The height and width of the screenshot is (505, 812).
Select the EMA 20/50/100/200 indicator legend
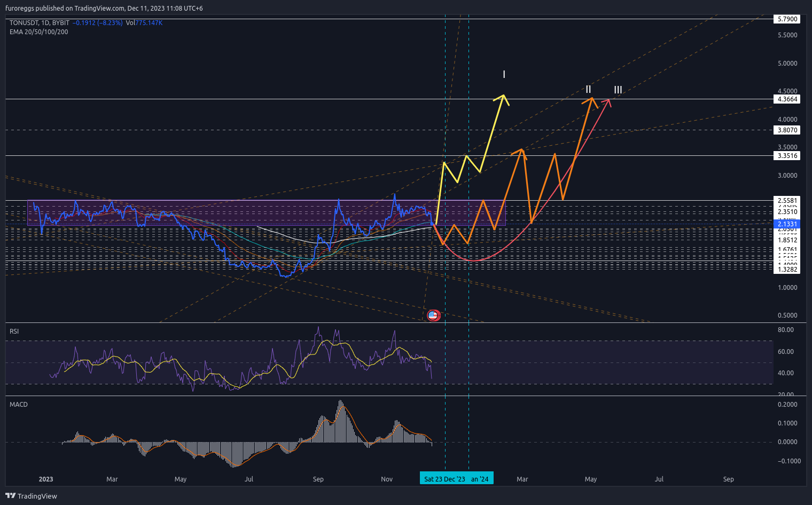39,32
